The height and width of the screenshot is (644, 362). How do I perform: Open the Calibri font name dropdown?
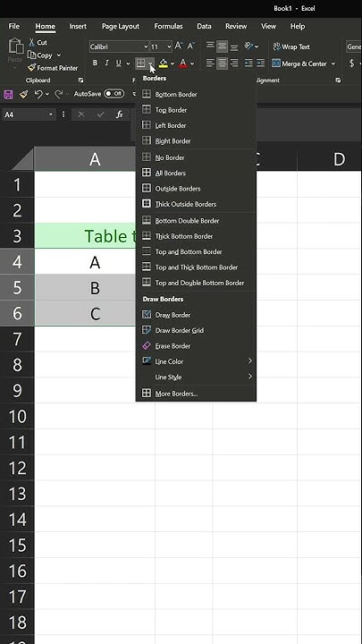[x=119, y=47]
